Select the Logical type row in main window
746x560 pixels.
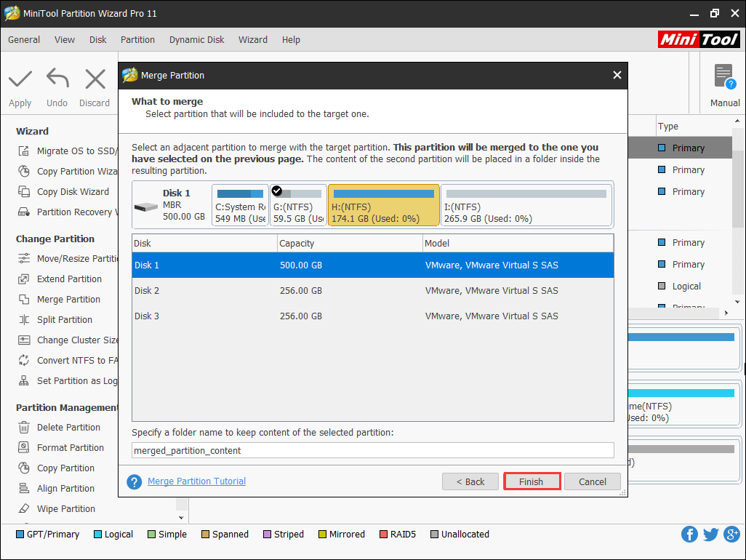(x=679, y=287)
